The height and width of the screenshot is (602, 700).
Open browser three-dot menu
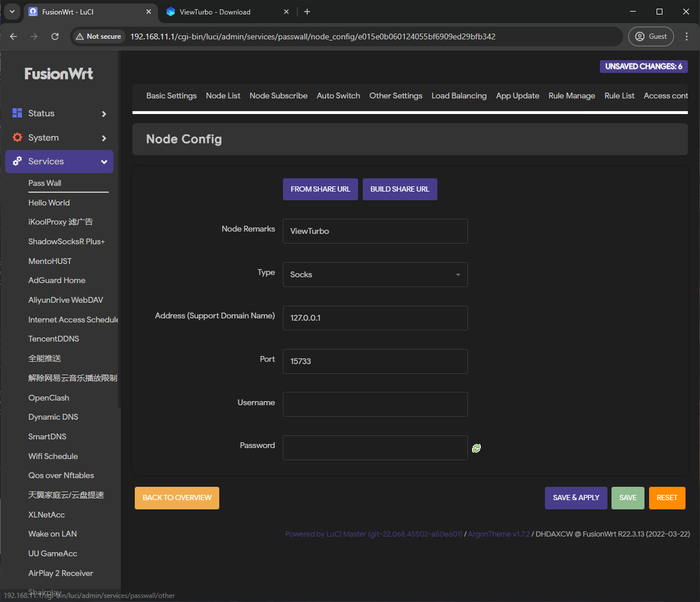coord(687,36)
